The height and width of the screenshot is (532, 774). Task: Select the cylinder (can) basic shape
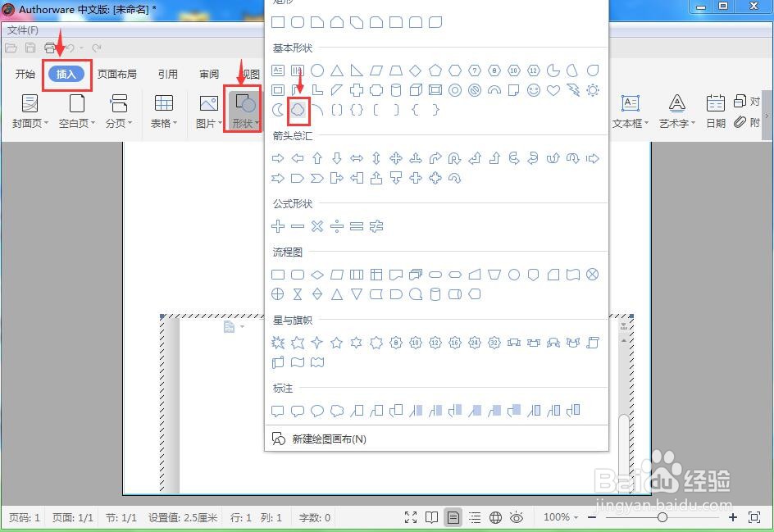click(x=396, y=90)
